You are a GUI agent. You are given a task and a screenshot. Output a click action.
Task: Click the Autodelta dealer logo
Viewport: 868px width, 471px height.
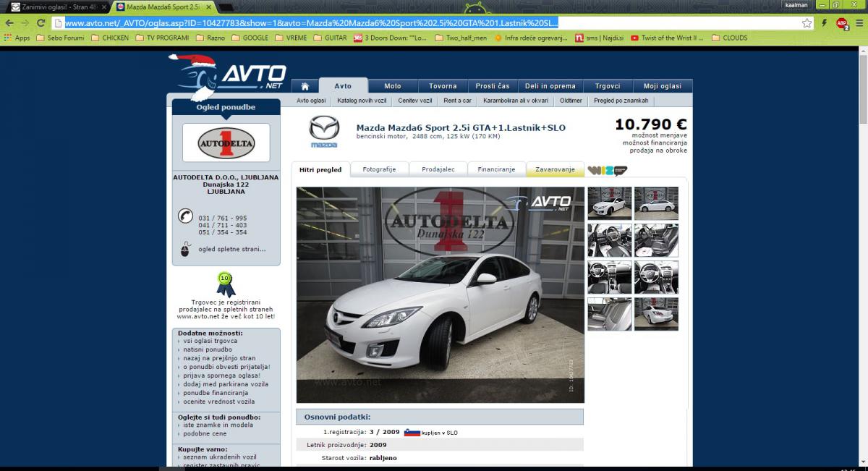(226, 143)
